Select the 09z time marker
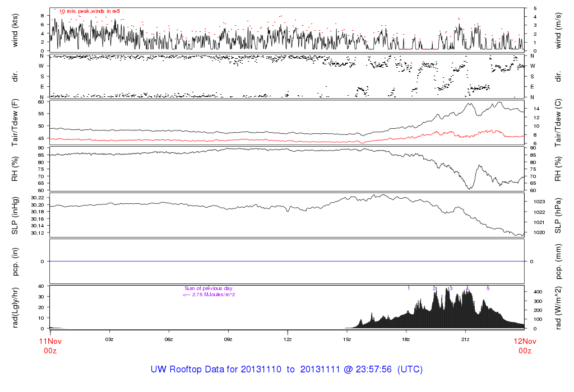Image resolution: width=574 pixels, height=392 pixels. [x=228, y=340]
